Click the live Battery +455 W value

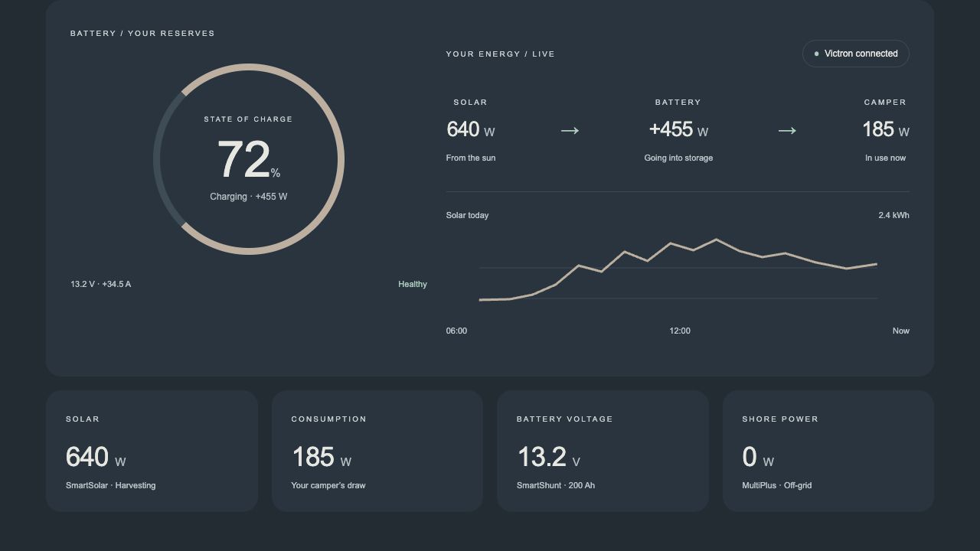click(678, 129)
